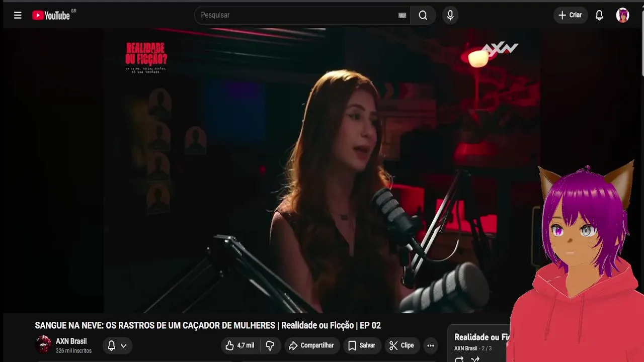This screenshot has width=644, height=362.
Task: Click the Compartilhar share button
Action: [311, 345]
